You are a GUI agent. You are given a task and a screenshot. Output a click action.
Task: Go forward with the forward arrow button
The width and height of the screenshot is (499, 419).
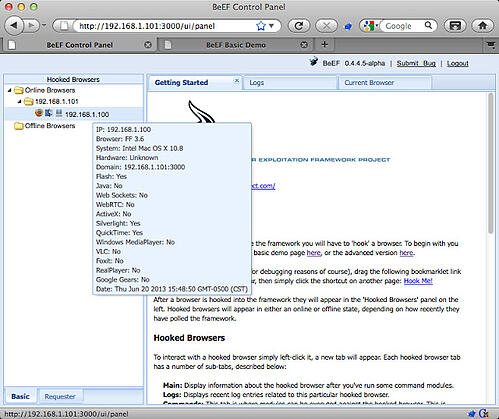(x=31, y=26)
